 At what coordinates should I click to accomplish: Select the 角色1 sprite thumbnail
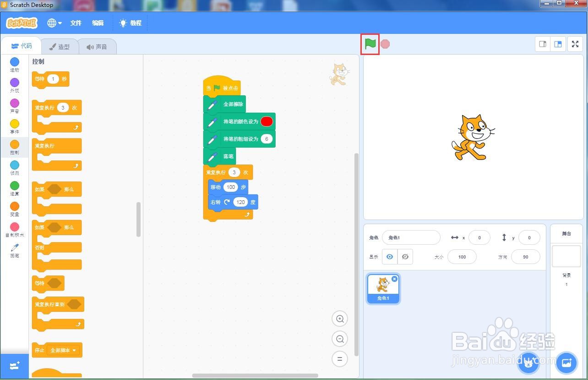[x=383, y=288]
